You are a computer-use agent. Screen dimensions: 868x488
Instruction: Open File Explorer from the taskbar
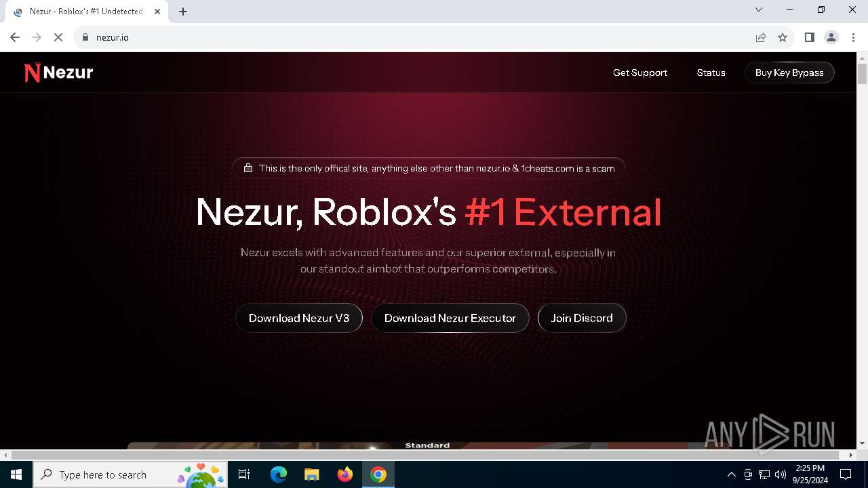pyautogui.click(x=311, y=474)
